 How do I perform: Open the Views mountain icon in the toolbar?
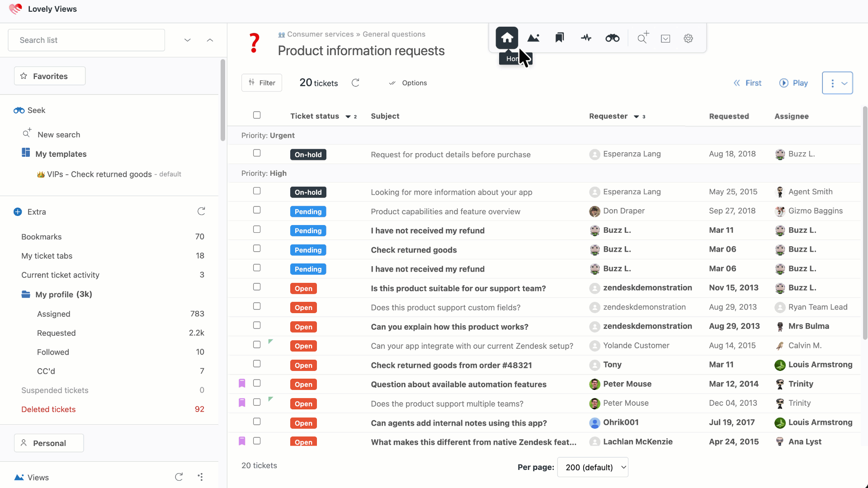point(533,38)
